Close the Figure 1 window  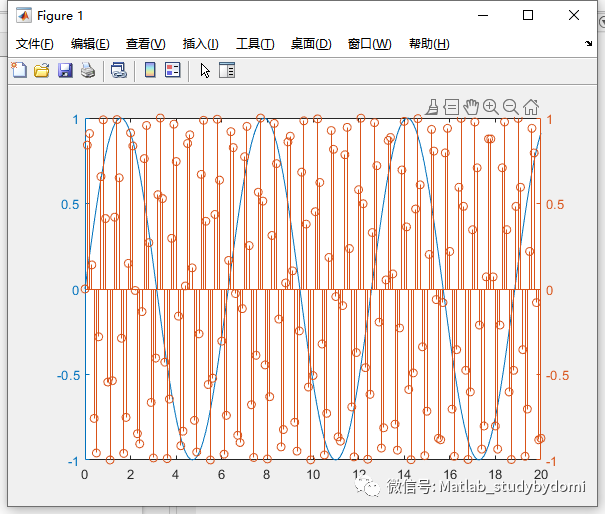pyautogui.click(x=574, y=15)
